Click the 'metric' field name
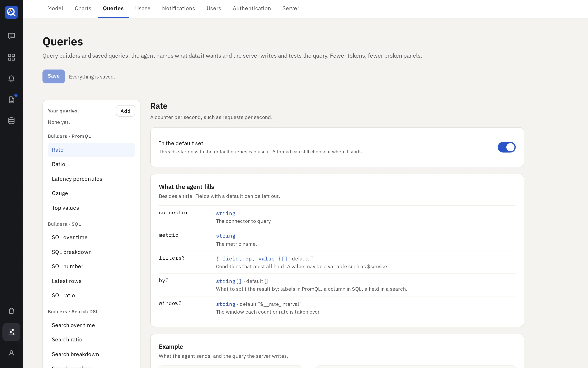The image size is (588, 368). [168, 235]
